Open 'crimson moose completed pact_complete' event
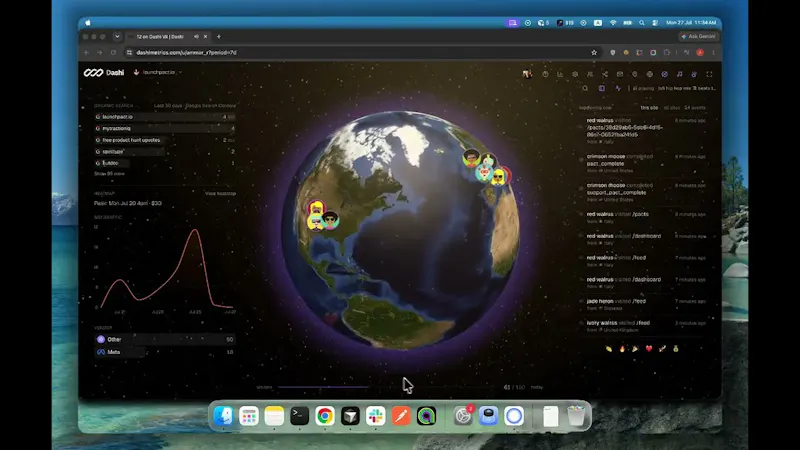 643,163
